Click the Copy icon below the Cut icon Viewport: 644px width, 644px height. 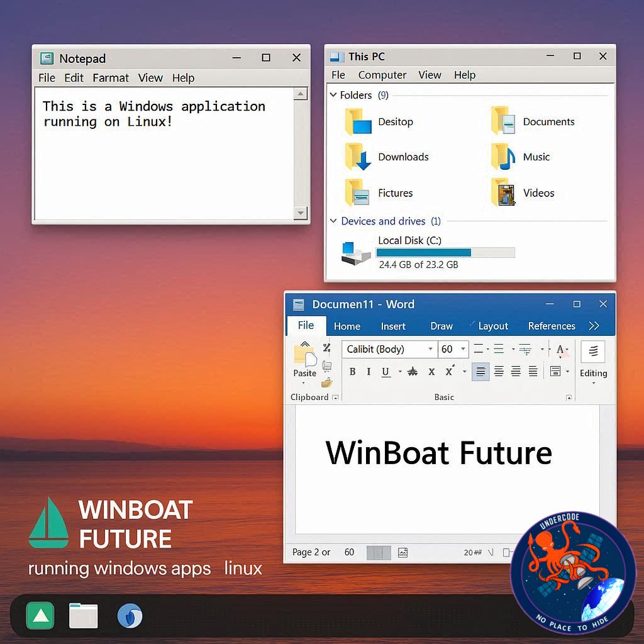327,365
